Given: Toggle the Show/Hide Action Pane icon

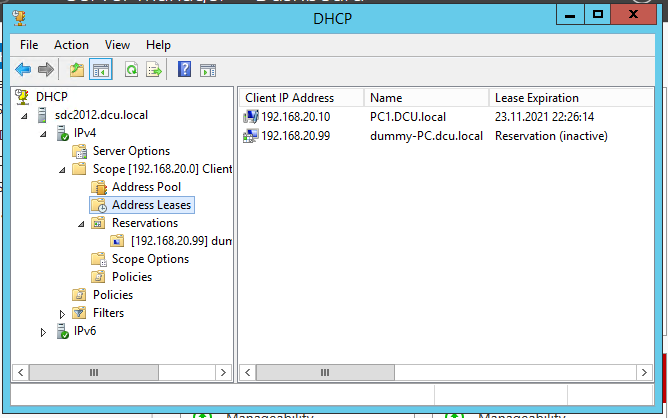Looking at the screenshot, I should pos(208,69).
